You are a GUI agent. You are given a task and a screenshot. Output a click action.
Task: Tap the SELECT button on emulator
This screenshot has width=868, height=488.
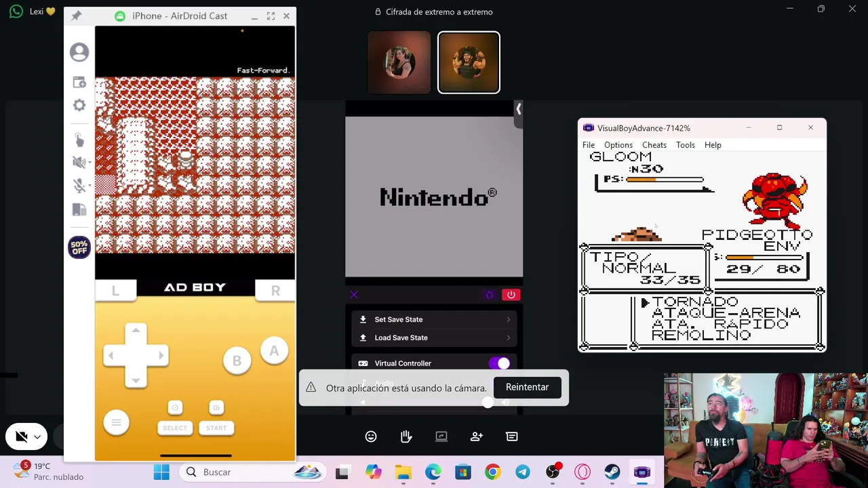point(175,428)
